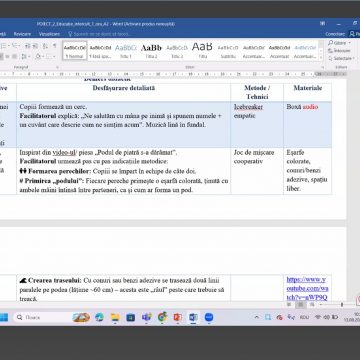Open PowerPoint from the taskbar
The width and height of the screenshot is (360, 360).
177,317
